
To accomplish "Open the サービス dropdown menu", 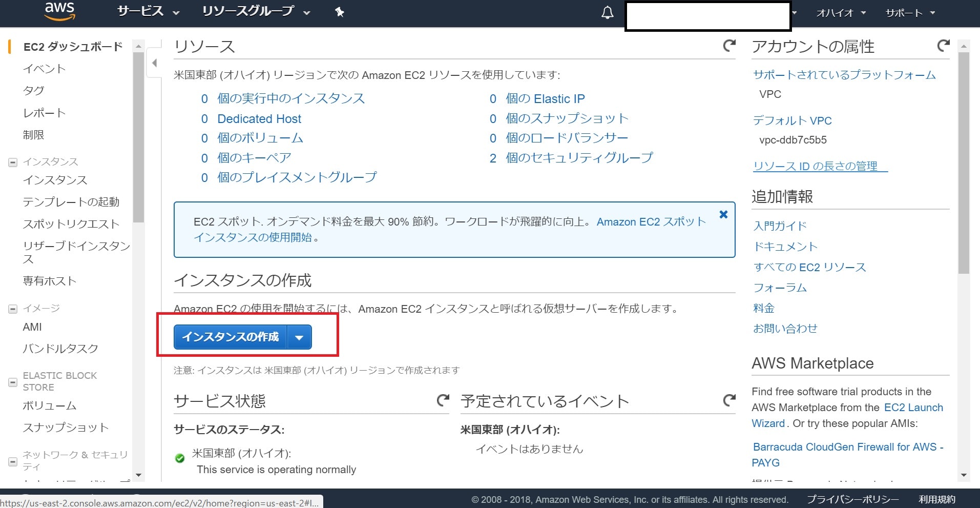I will [148, 11].
